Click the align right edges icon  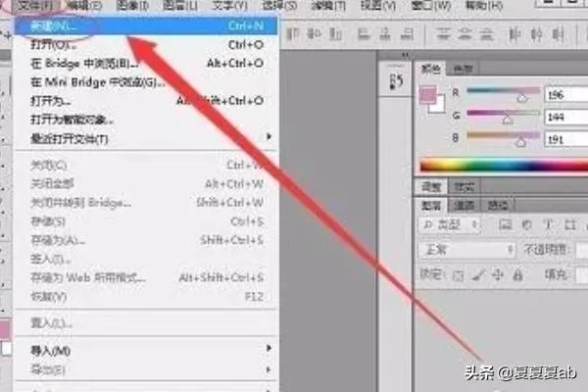point(407,34)
